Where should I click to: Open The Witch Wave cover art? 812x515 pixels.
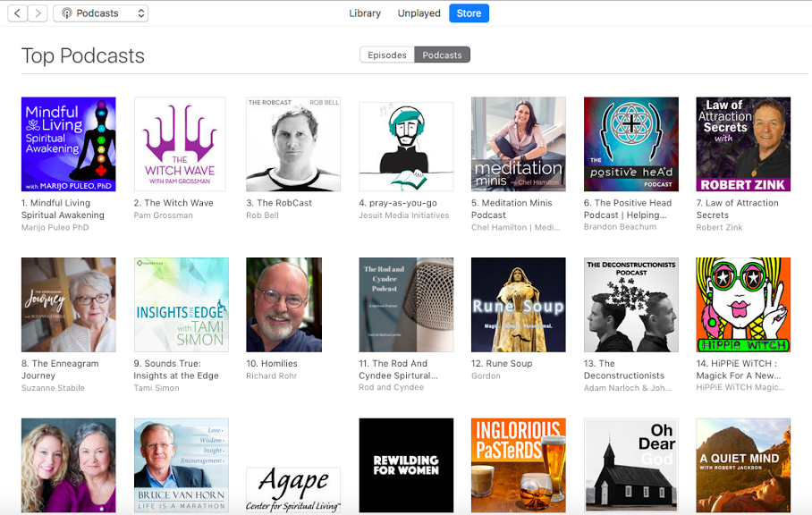(x=180, y=145)
